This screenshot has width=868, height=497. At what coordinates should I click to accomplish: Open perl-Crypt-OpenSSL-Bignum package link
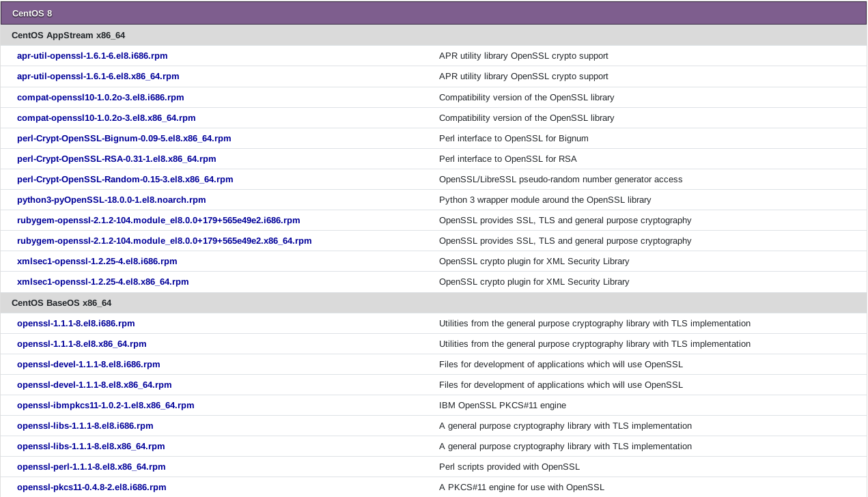pyautogui.click(x=124, y=139)
